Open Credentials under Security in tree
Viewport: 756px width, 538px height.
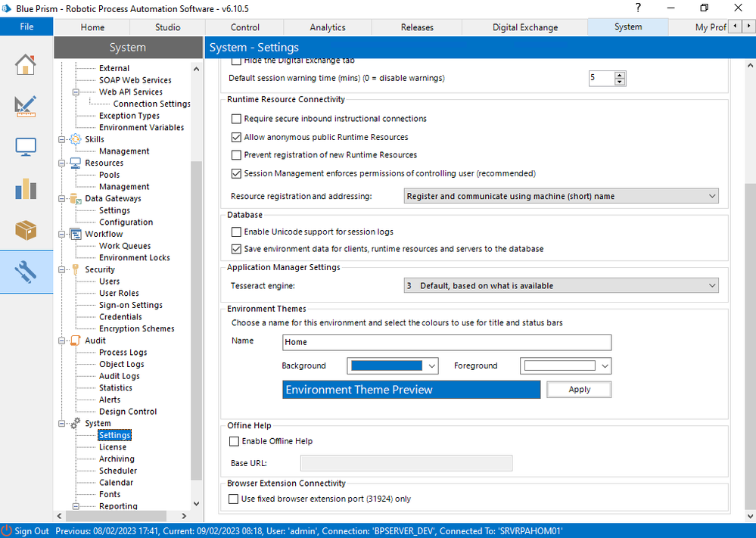[x=120, y=317]
